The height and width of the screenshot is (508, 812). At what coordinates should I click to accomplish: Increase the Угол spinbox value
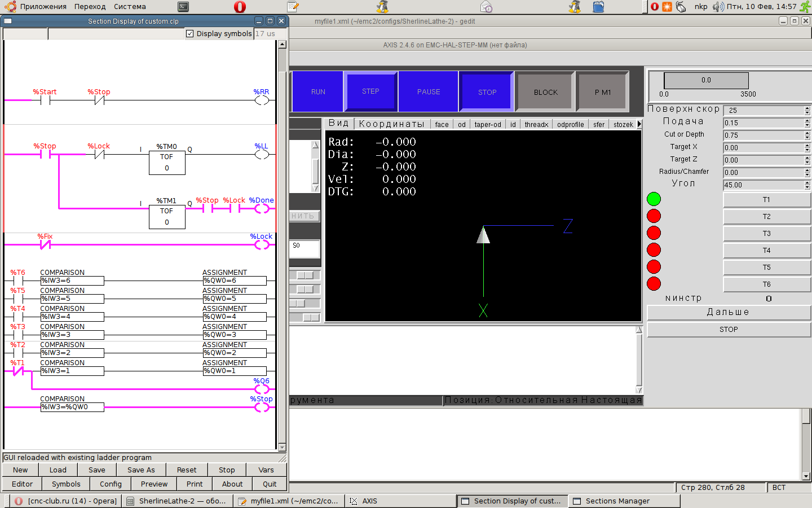[x=807, y=183]
